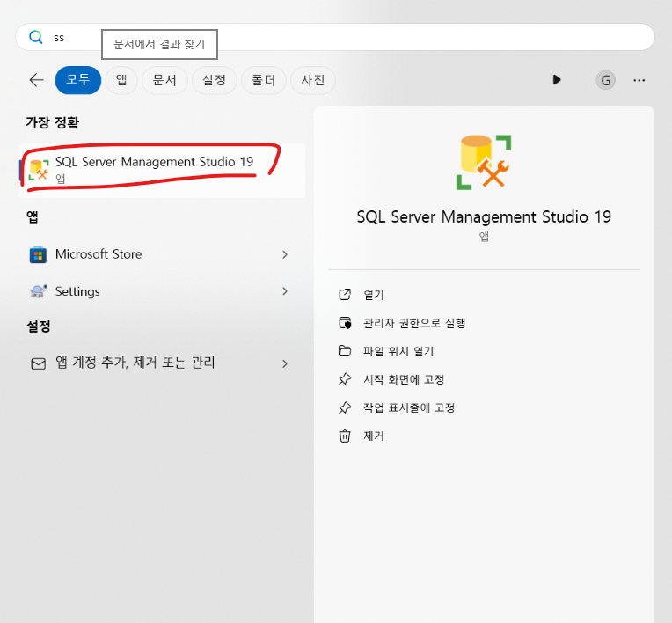Click the pin icon for 작업 표시줄에 고정
Image resolution: width=672 pixels, height=623 pixels.
click(345, 407)
